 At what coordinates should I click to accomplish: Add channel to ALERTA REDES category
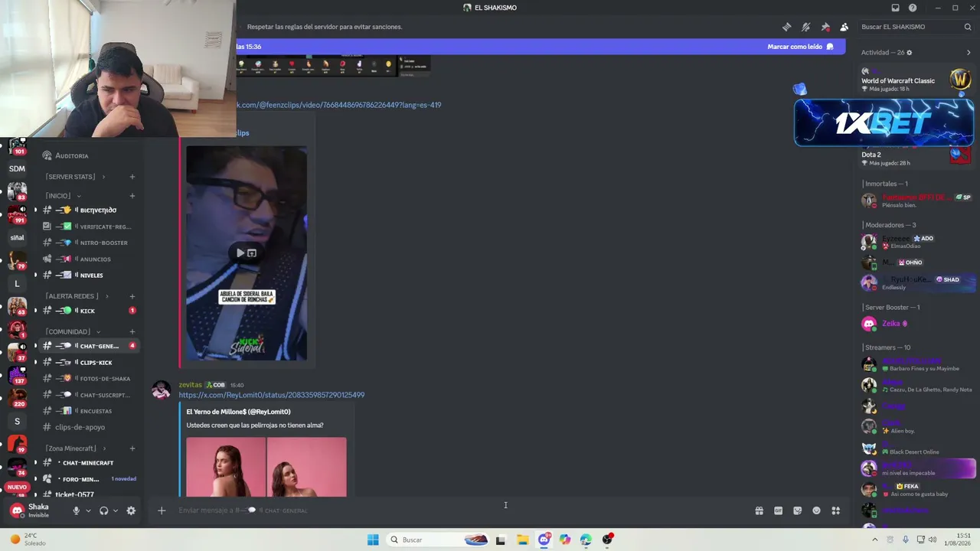click(x=132, y=296)
